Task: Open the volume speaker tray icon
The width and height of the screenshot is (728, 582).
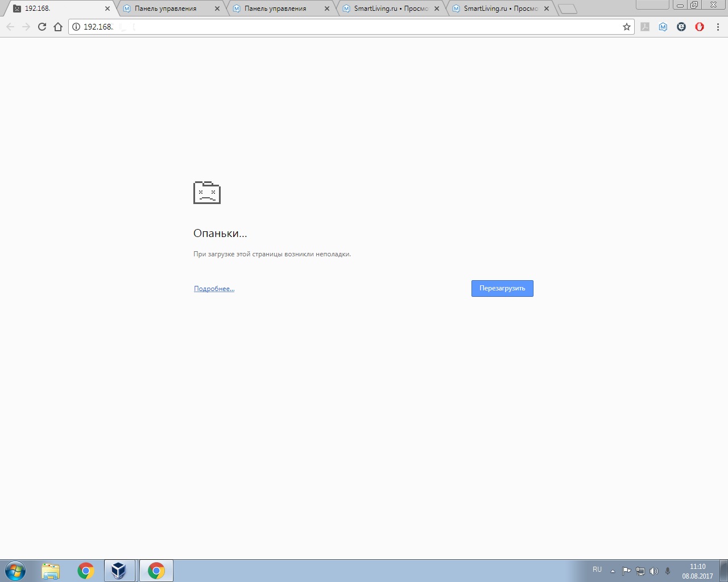Action: 654,571
